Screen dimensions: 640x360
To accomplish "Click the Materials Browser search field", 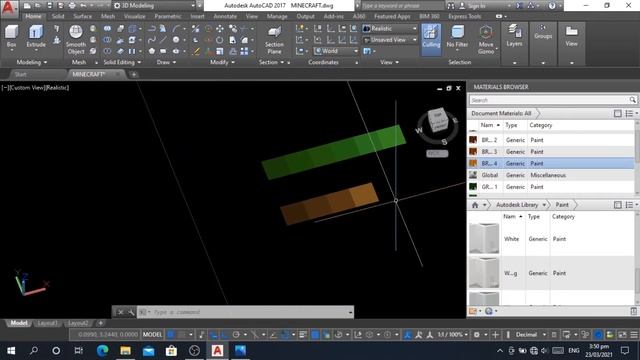I will point(553,100).
